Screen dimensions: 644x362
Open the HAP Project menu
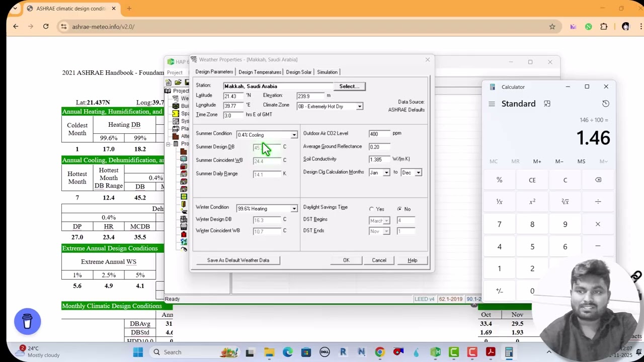[x=175, y=72]
